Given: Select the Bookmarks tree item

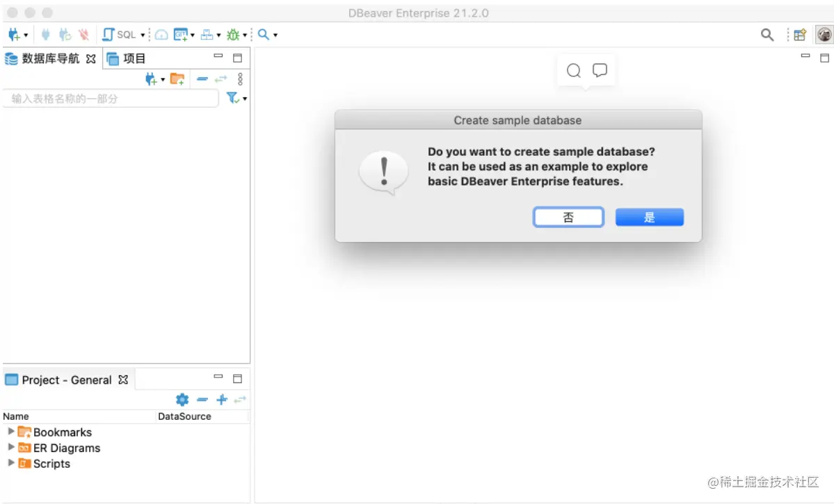Looking at the screenshot, I should tap(55, 432).
